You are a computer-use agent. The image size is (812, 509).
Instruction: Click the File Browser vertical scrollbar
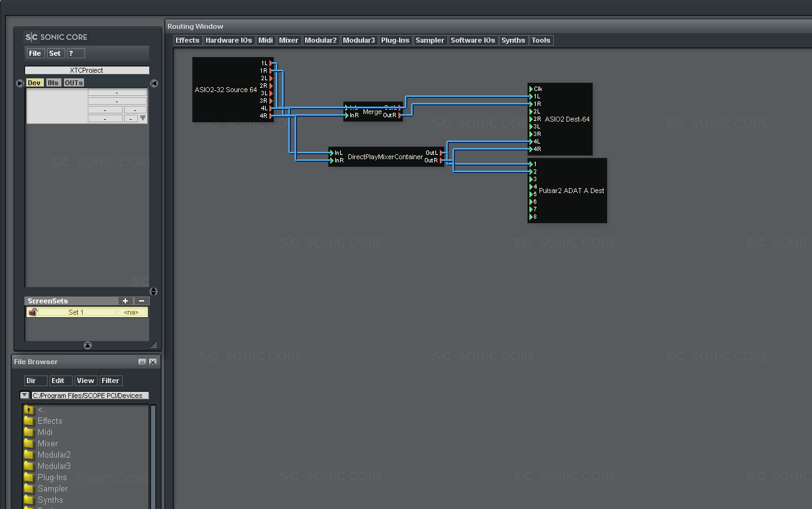point(153,456)
